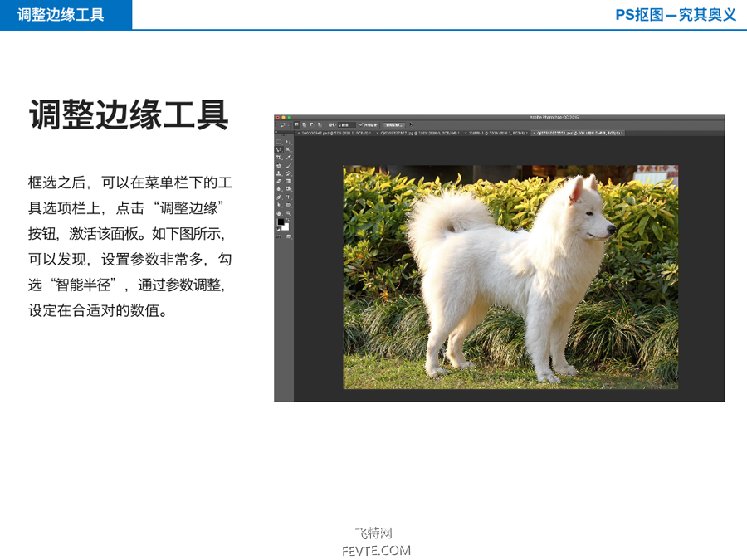This screenshot has width=747, height=560.
Task: Select the Dodge tool
Action: pyautogui.click(x=288, y=189)
